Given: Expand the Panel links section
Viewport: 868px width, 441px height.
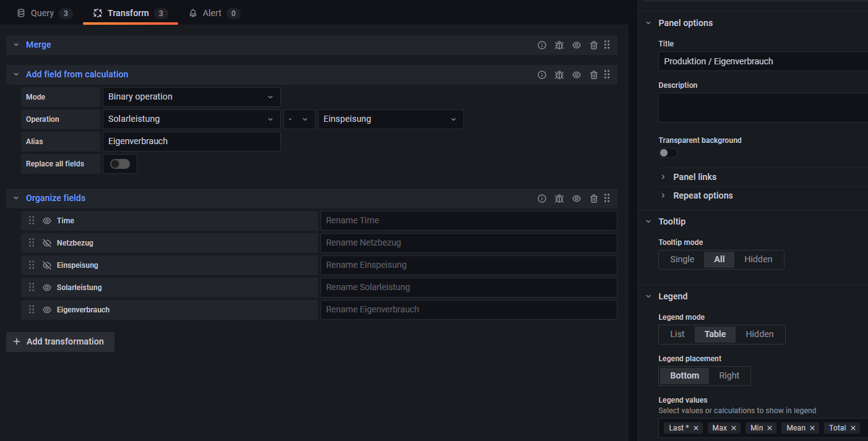Looking at the screenshot, I should click(x=694, y=177).
